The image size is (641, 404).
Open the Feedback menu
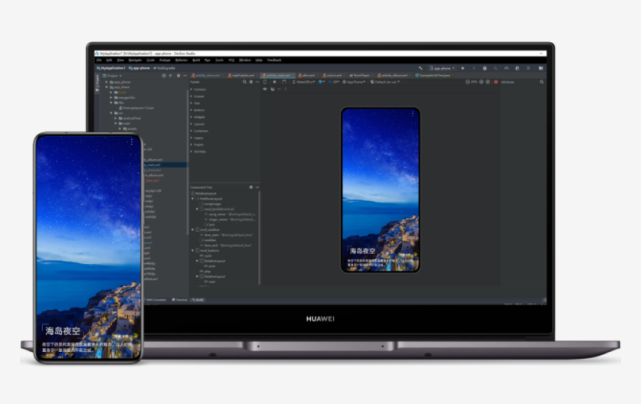click(274, 60)
